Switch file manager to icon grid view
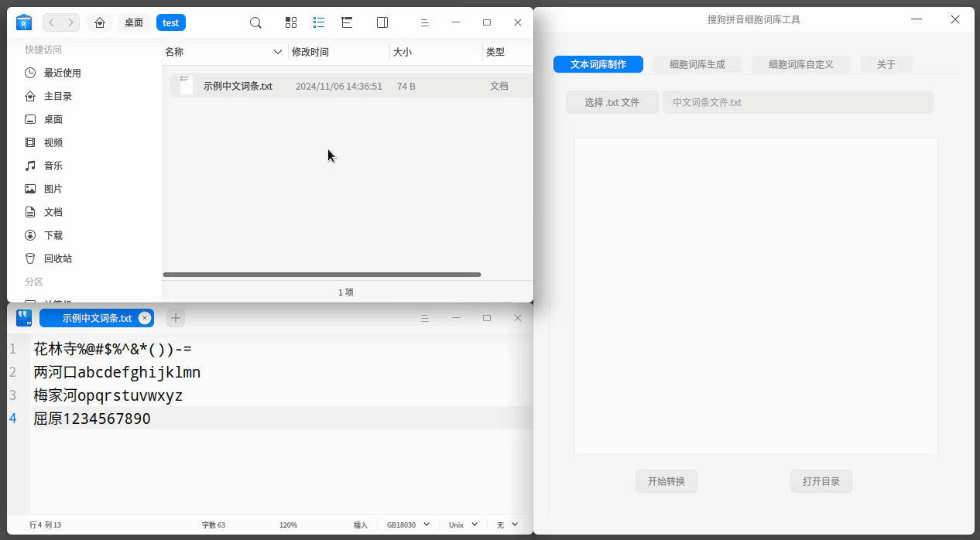Screen dimensions: 980x540 291,22
